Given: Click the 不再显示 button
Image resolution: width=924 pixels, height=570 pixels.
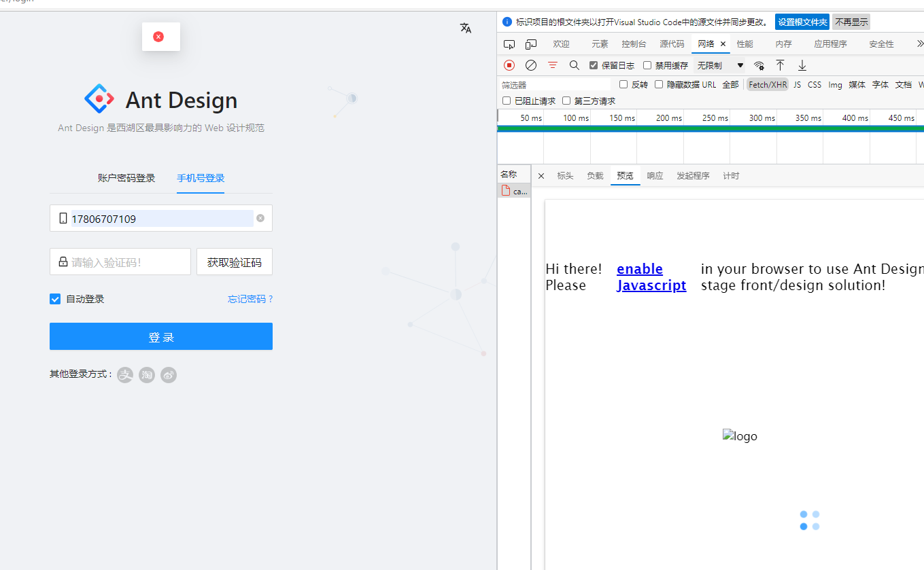Looking at the screenshot, I should coord(851,22).
